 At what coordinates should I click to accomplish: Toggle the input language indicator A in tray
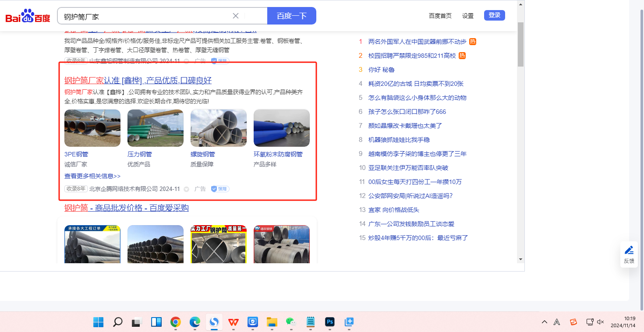point(557,322)
